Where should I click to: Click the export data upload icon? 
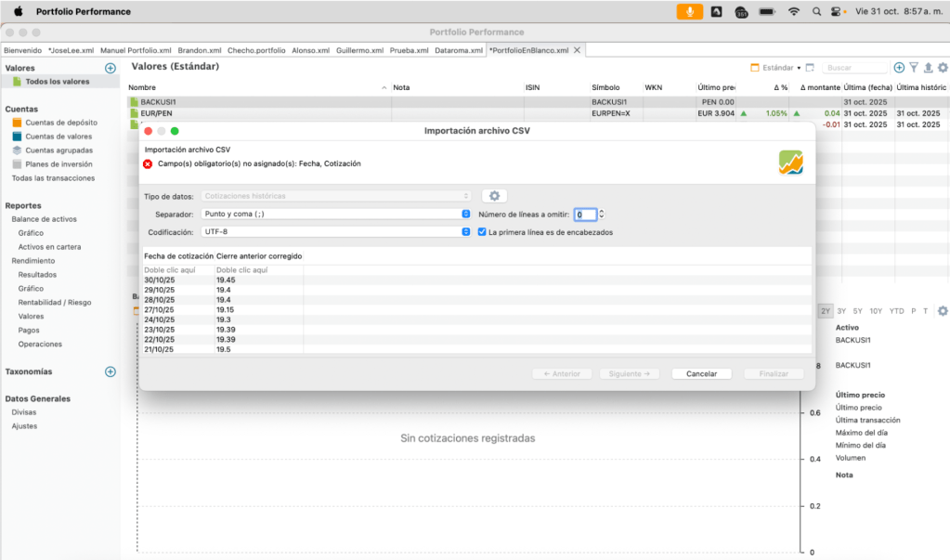928,68
